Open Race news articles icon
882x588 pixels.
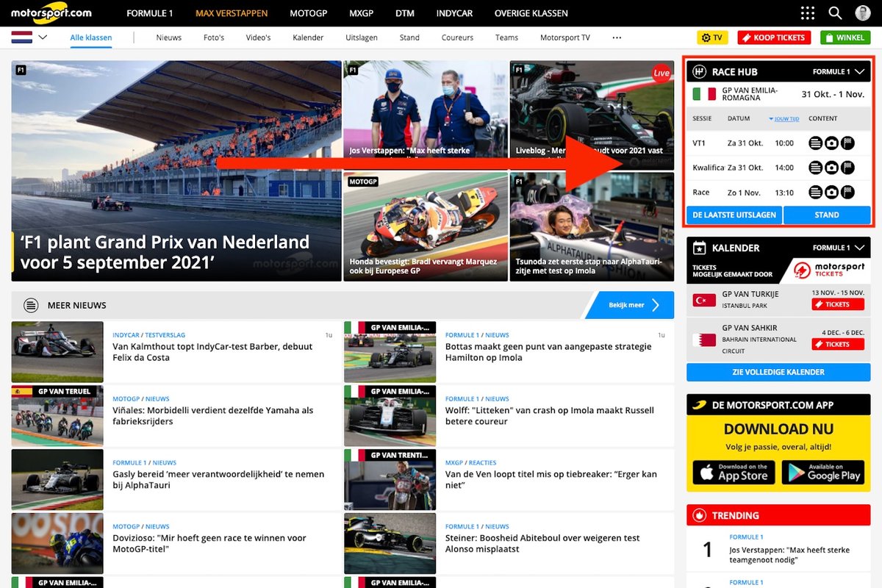point(815,193)
